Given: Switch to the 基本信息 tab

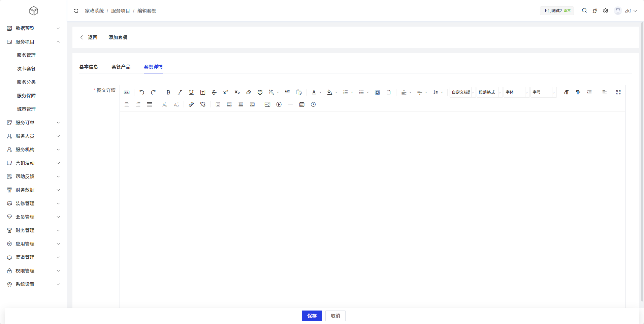Looking at the screenshot, I should click(x=89, y=67).
